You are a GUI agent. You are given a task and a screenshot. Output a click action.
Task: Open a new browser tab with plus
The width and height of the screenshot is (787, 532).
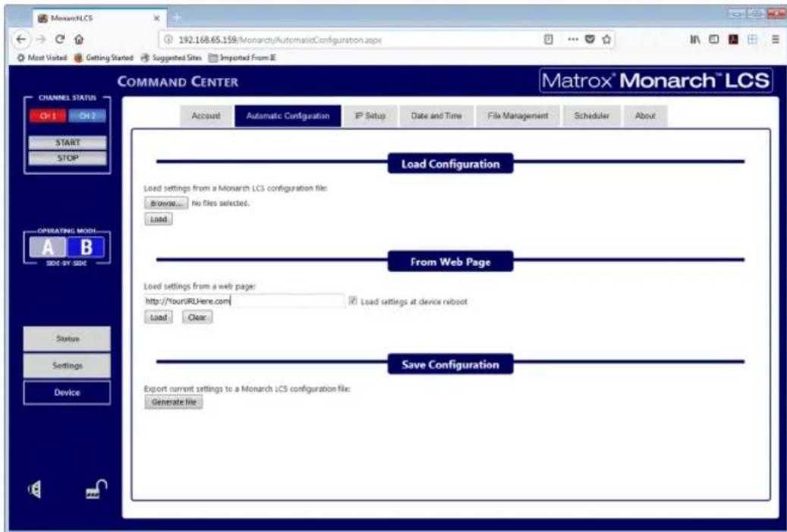[176, 17]
